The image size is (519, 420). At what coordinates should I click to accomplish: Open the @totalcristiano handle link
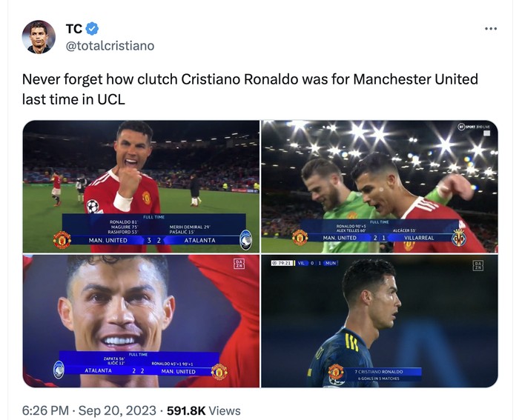click(x=110, y=46)
